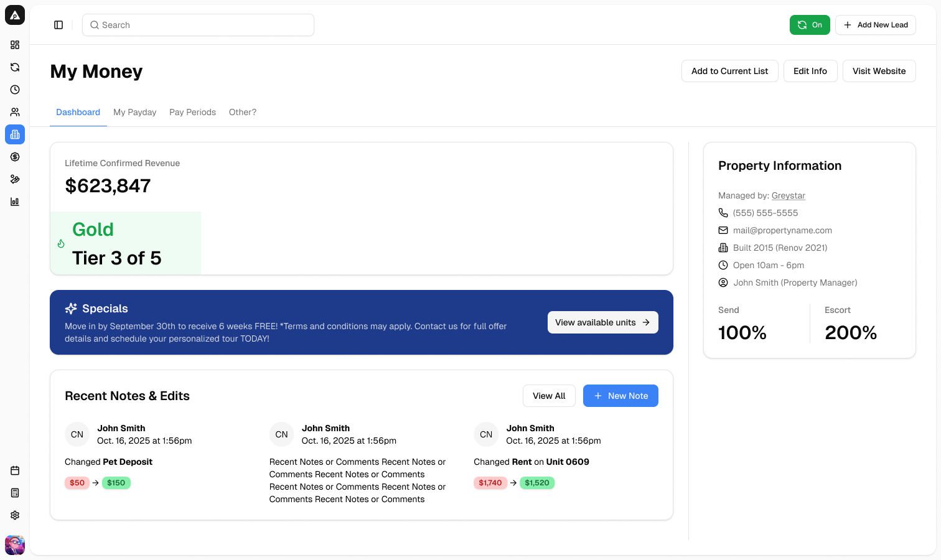Click the phone icon in Property Information
Screen dimensions: 941x560
click(723, 213)
